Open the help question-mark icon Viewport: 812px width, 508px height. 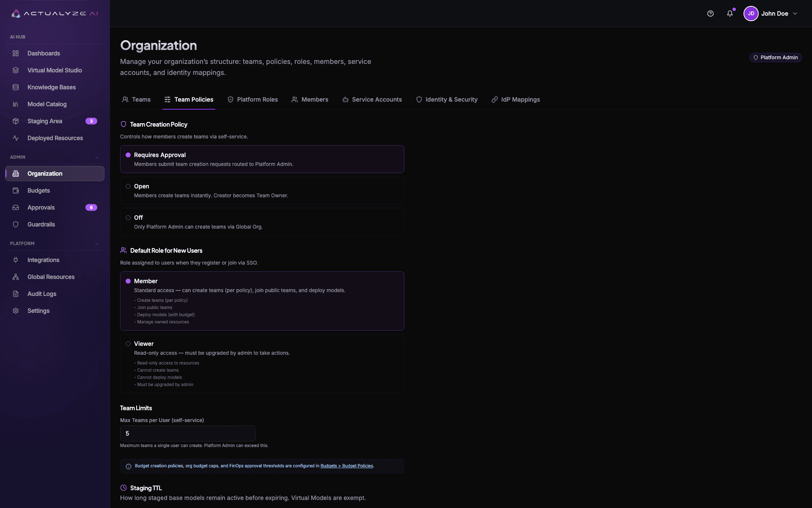(710, 14)
